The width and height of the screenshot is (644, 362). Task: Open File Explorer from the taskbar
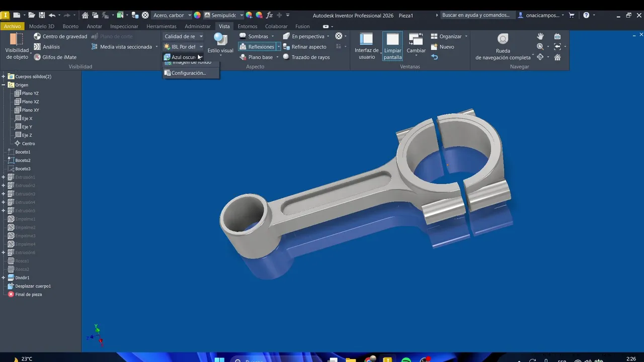[x=351, y=359]
